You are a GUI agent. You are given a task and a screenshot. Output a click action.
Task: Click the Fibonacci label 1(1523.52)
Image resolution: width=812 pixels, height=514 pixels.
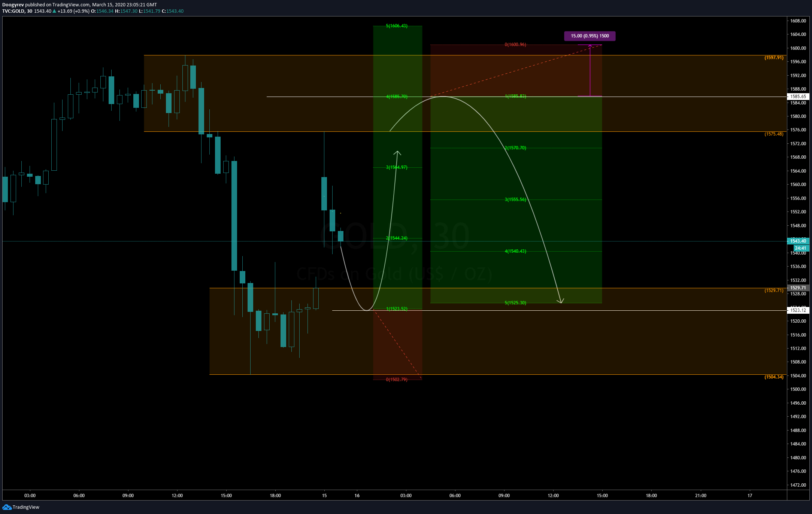pos(397,309)
